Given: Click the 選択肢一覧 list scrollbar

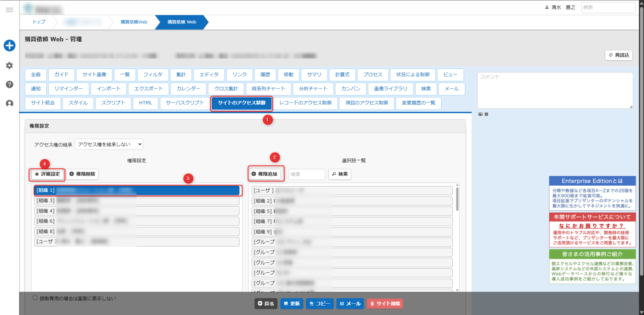Looking at the screenshot, I should (x=457, y=199).
